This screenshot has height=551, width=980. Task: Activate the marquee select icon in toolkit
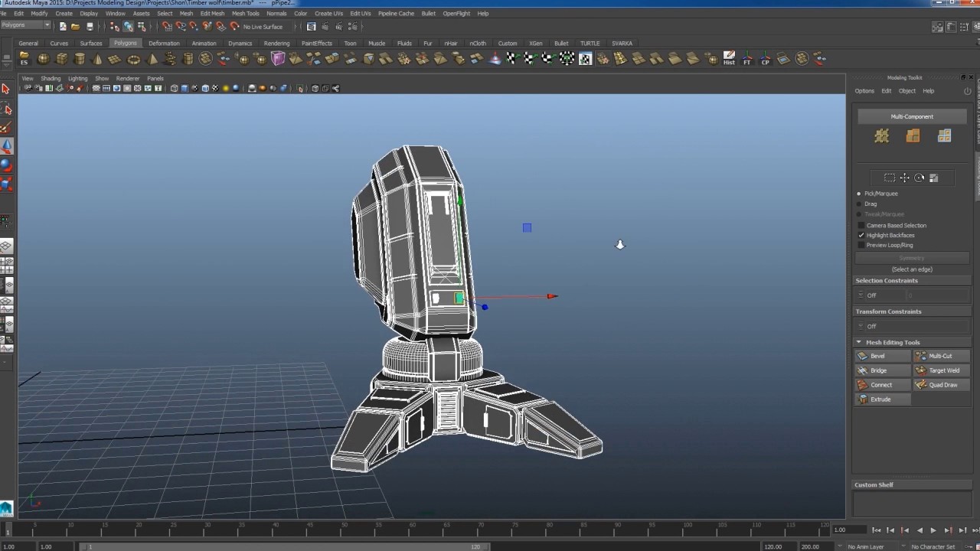click(890, 178)
